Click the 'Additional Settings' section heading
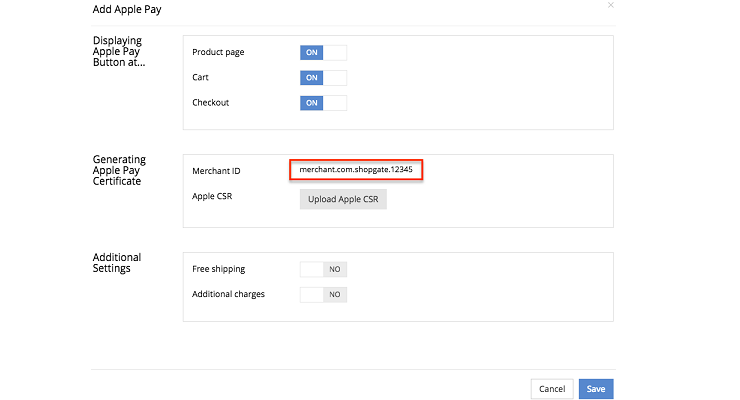Viewport: 740px width, 400px height. 117,263
